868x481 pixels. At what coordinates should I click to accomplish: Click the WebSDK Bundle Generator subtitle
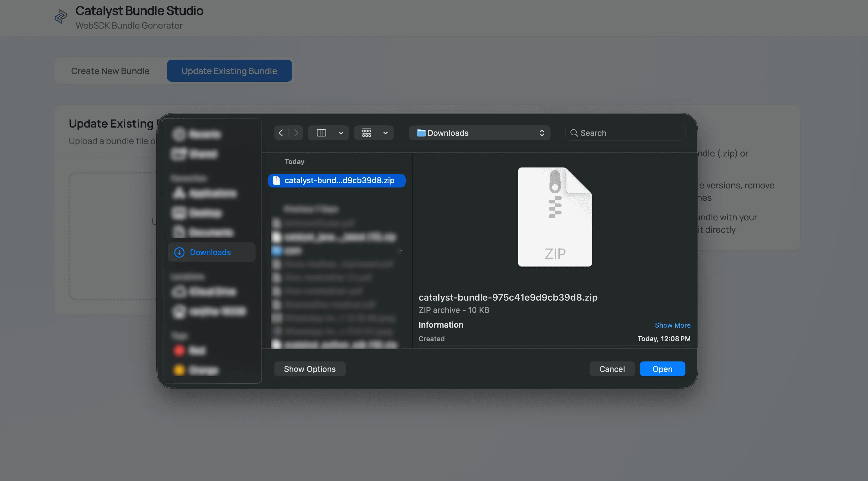point(129,26)
